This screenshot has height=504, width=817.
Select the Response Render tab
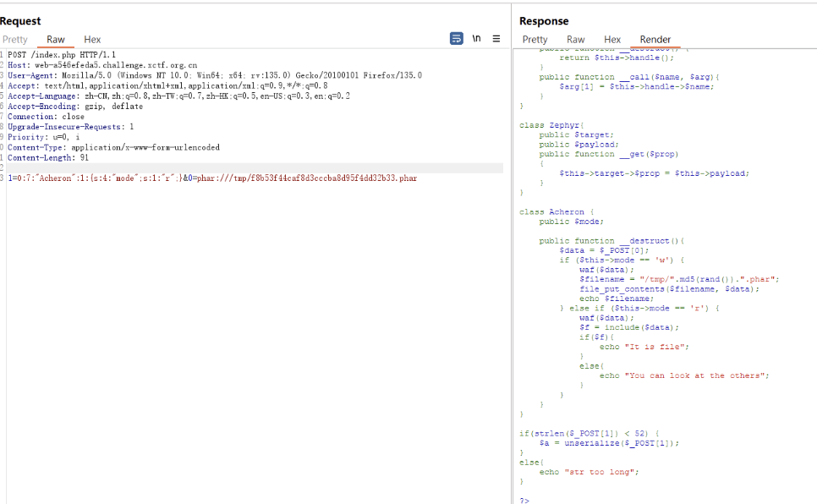655,40
